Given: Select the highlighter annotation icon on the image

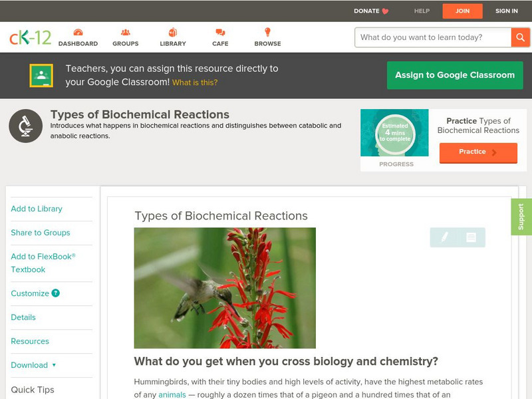Looking at the screenshot, I should click(444, 236).
